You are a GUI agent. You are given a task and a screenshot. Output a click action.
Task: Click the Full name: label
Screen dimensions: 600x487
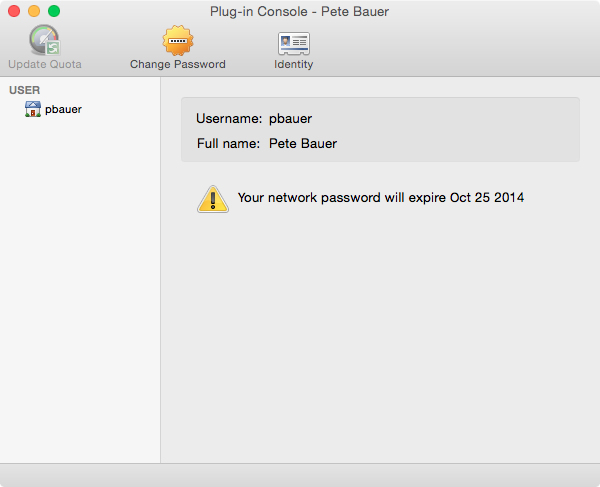coord(228,143)
